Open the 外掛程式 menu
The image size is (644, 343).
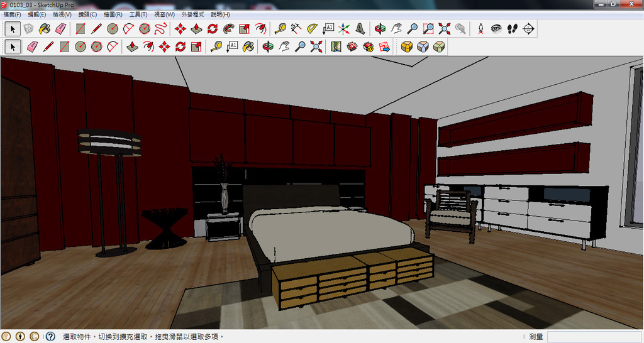click(192, 14)
